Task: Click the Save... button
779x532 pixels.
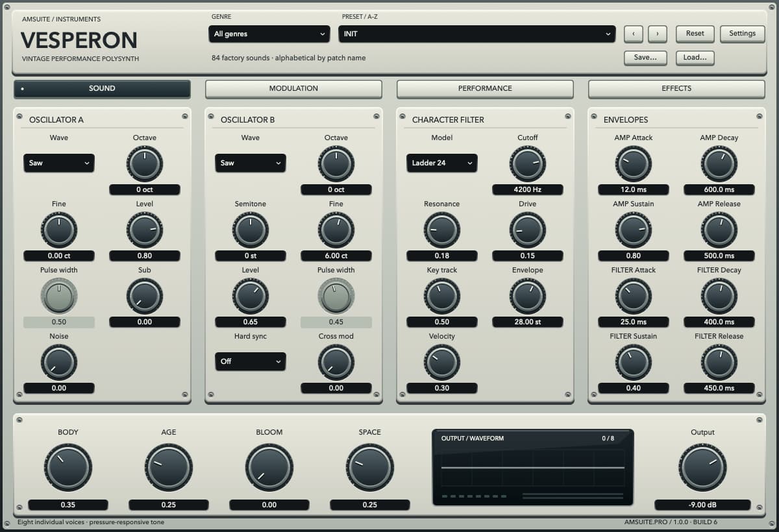Action: [646, 58]
